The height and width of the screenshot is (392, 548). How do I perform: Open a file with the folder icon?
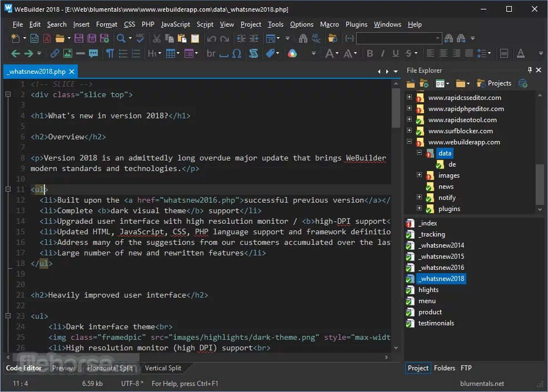point(60,38)
